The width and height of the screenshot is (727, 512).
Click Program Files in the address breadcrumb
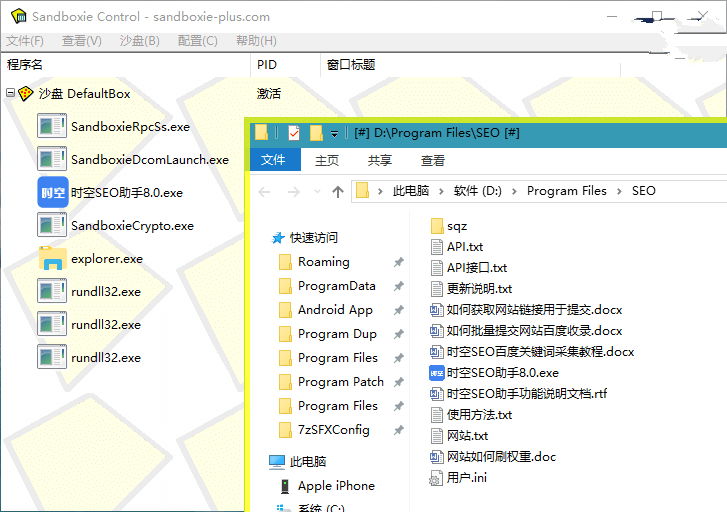tap(567, 191)
